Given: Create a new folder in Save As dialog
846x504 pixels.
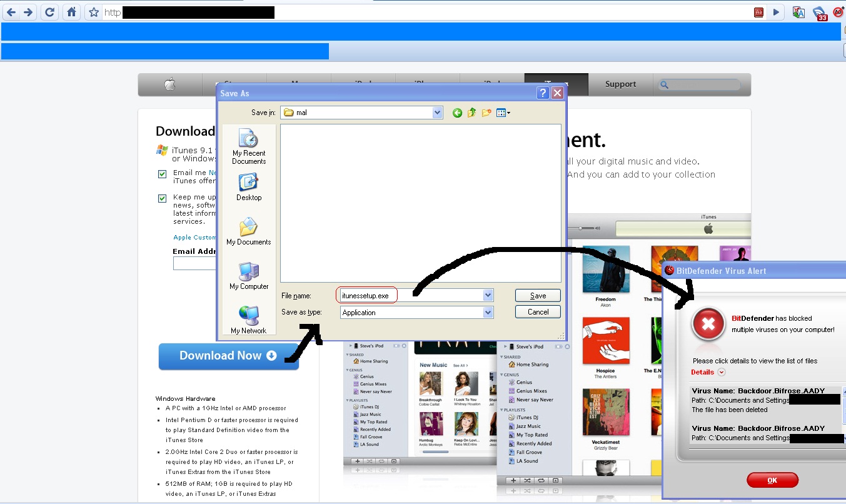Looking at the screenshot, I should tap(486, 113).
